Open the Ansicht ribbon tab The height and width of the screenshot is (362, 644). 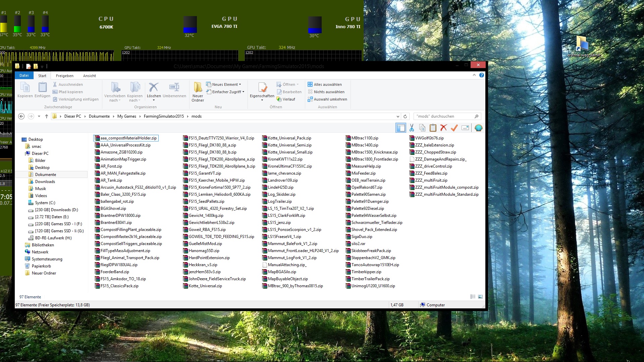89,76
